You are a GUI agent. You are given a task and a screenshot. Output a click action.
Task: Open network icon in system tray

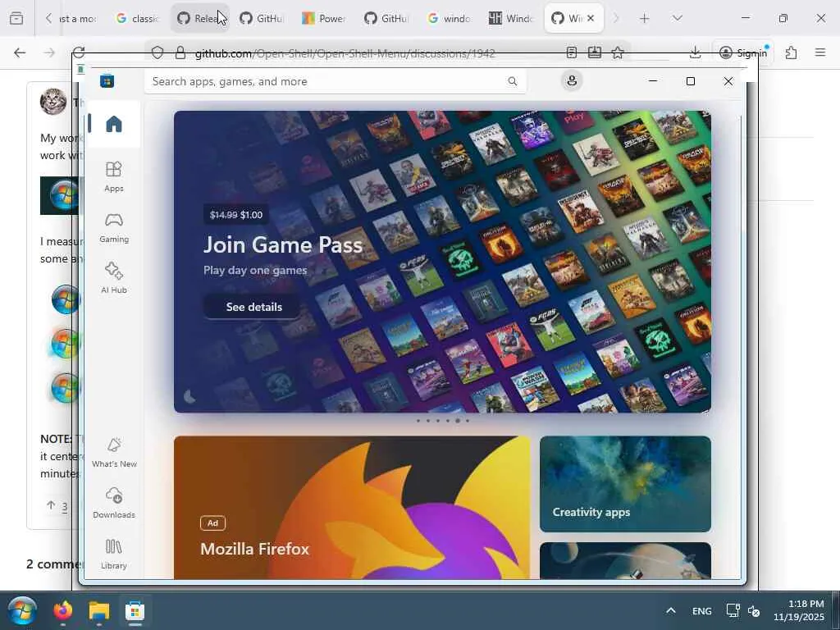pyautogui.click(x=733, y=610)
